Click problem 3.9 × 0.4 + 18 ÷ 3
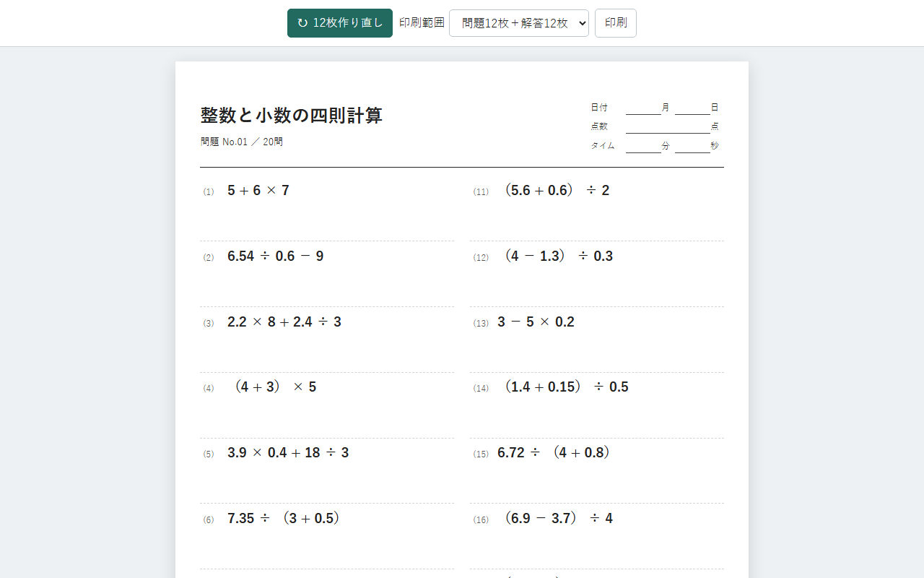 pos(288,453)
